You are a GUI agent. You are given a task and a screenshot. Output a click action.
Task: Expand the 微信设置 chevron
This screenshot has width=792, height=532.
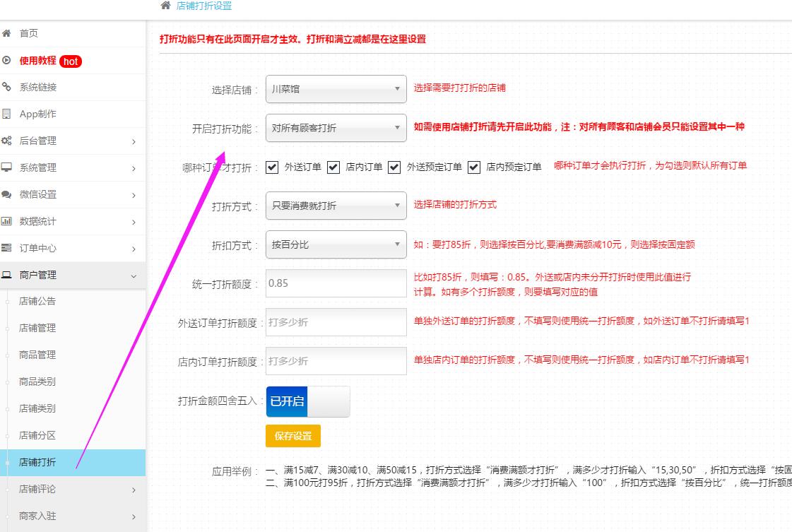134,195
